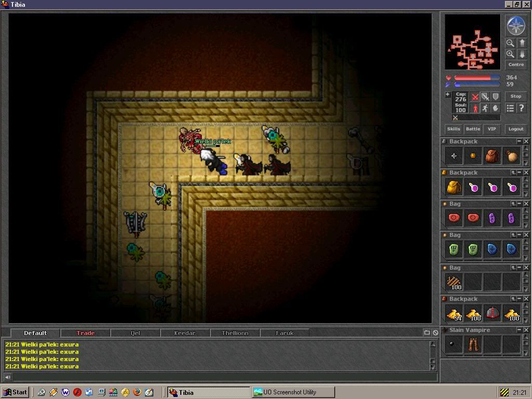The image size is (532, 399).
Task: Minimize the first Backpack container
Action: pos(519,141)
